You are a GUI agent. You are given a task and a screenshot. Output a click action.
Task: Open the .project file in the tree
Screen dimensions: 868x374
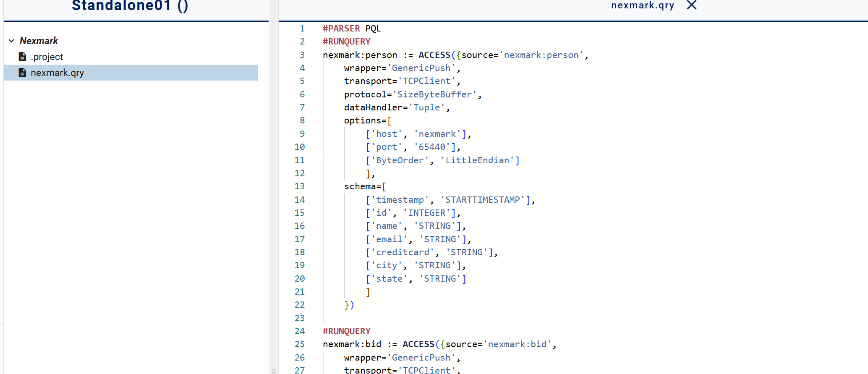(47, 57)
